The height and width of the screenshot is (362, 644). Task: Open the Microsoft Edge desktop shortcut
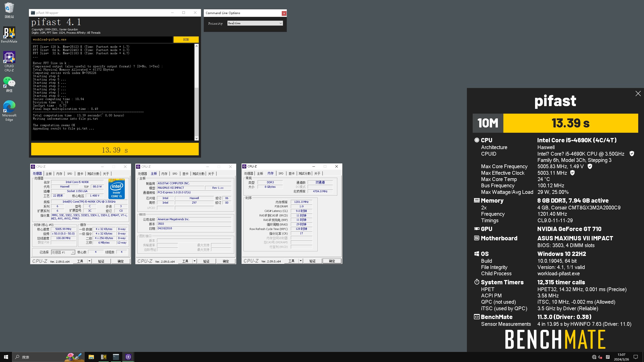[9, 111]
